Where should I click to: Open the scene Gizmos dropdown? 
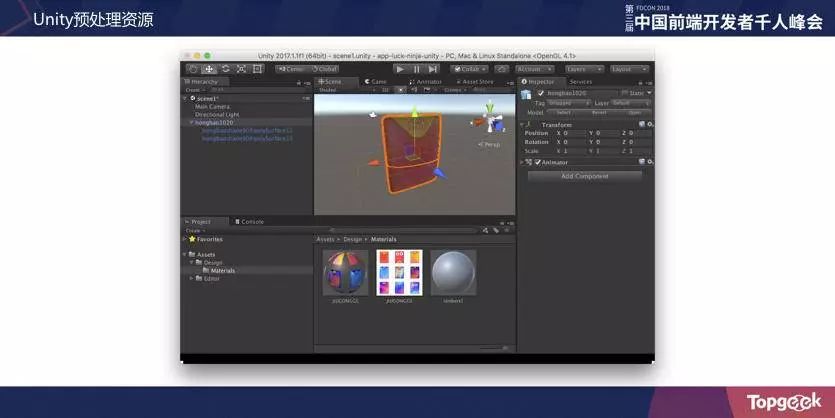click(454, 90)
